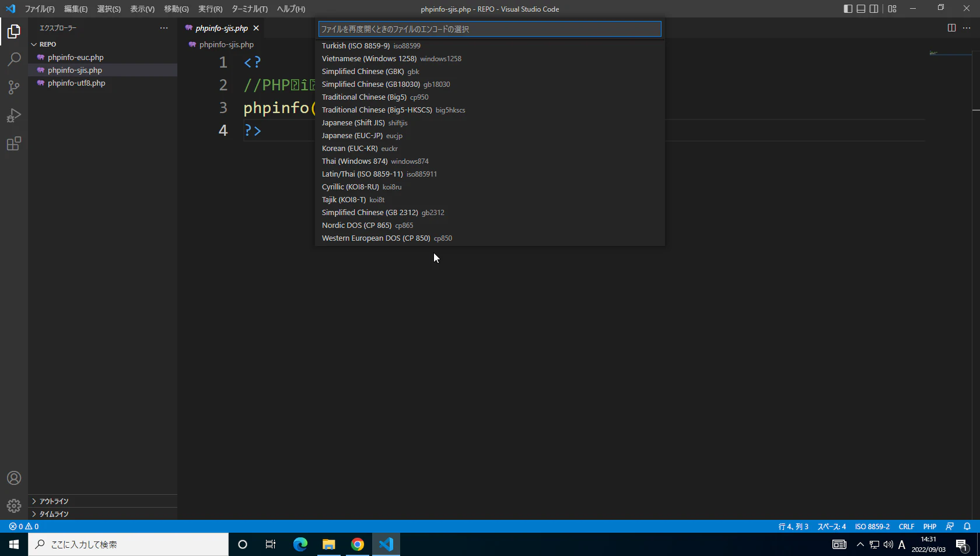
Task: Choose Western European DOS (CP 850)
Action: pyautogui.click(x=489, y=238)
